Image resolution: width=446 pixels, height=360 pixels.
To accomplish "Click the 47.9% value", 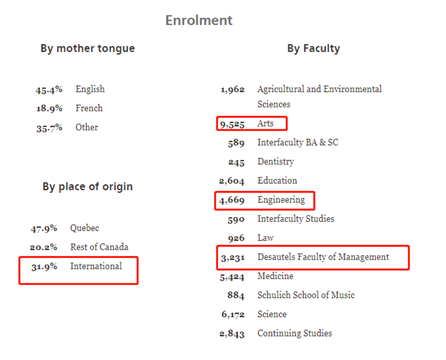I will (44, 229).
